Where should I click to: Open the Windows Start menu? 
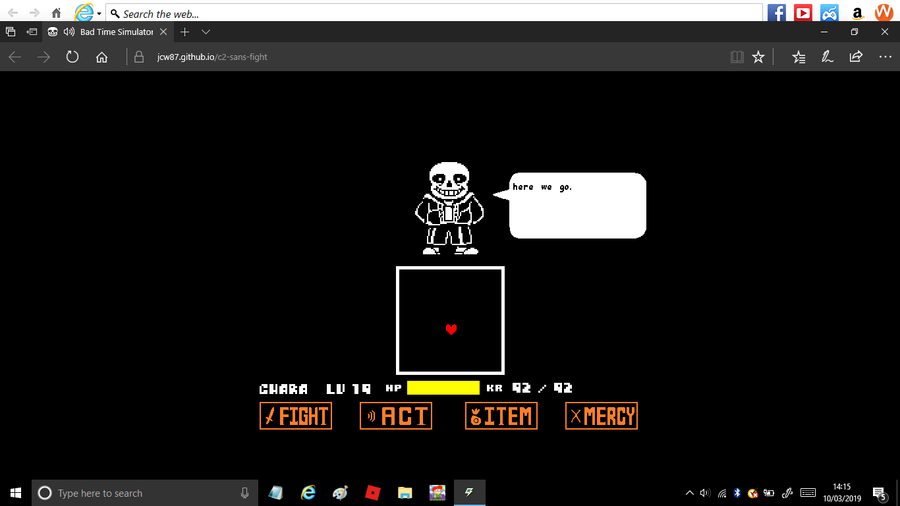[x=15, y=493]
